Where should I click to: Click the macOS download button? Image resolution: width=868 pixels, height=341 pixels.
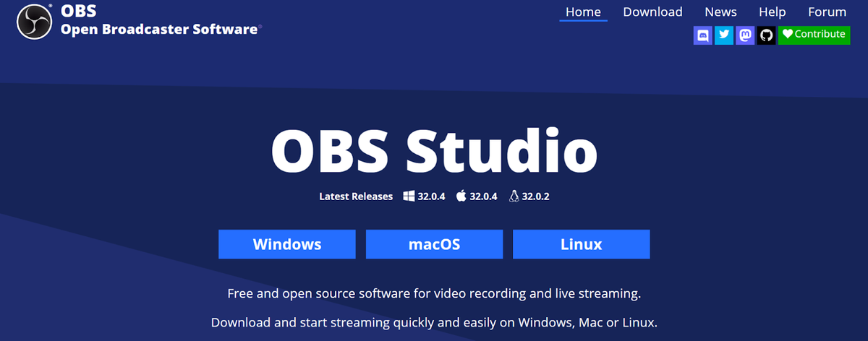434,244
